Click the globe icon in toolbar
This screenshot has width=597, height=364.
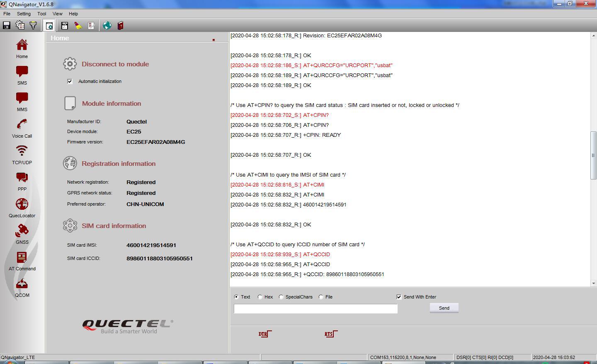click(107, 26)
